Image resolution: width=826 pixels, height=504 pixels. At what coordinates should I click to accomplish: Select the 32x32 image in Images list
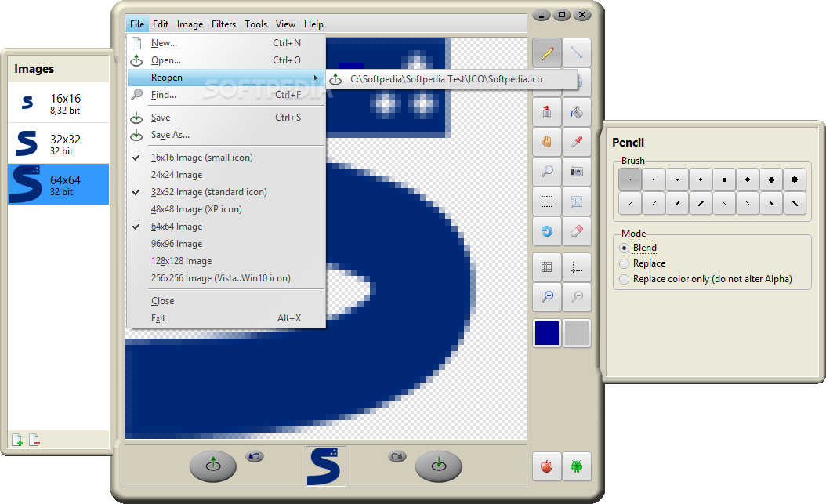point(59,143)
